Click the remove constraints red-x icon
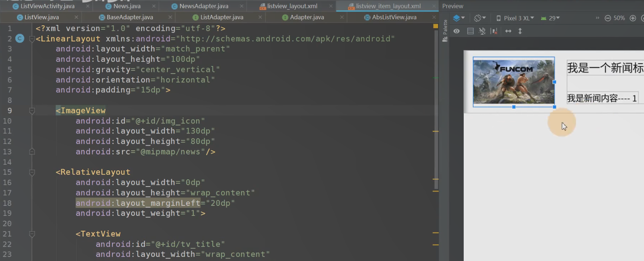 [x=494, y=31]
